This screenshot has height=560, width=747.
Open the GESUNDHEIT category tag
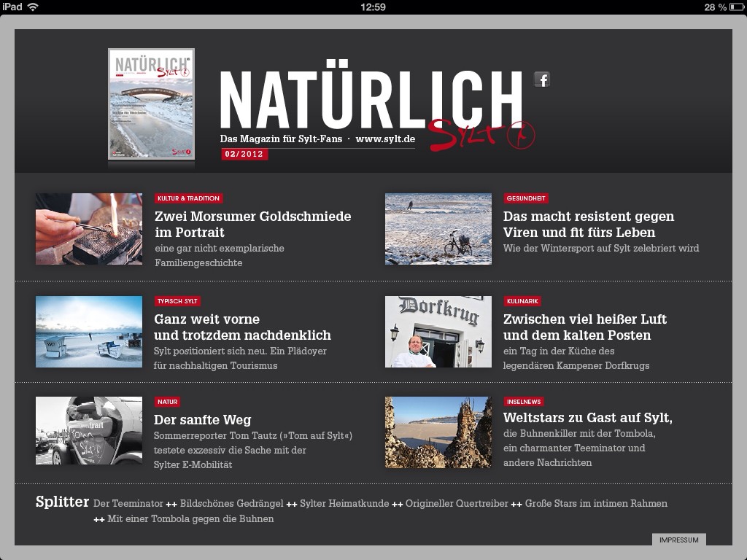[527, 198]
